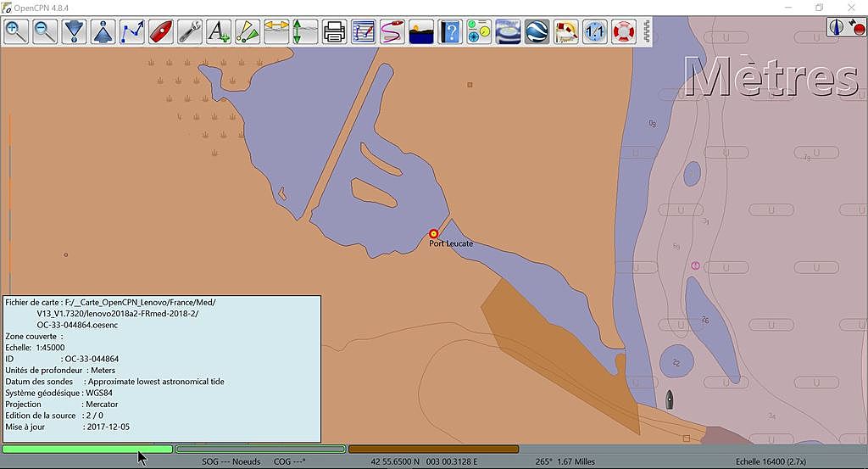Viewport: 868px width, 469px height.
Task: Click the 1:1 scale toolbar icon
Action: pyautogui.click(x=594, y=31)
